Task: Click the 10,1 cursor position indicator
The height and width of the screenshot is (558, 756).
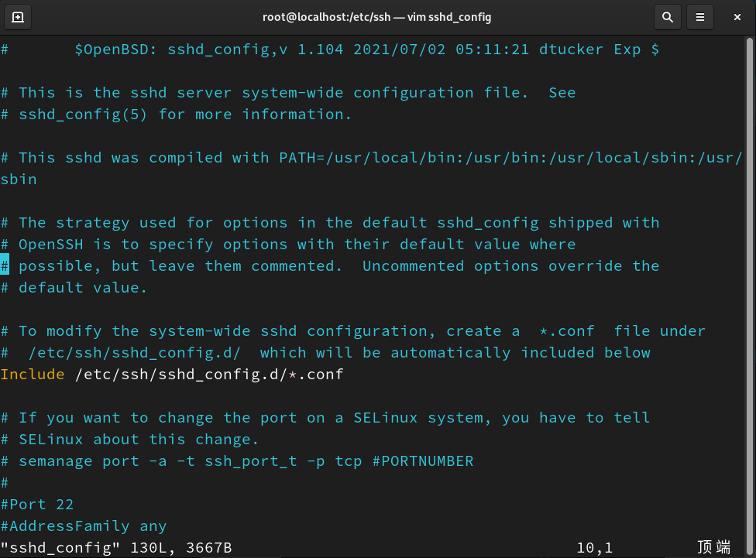Action: pyautogui.click(x=594, y=547)
